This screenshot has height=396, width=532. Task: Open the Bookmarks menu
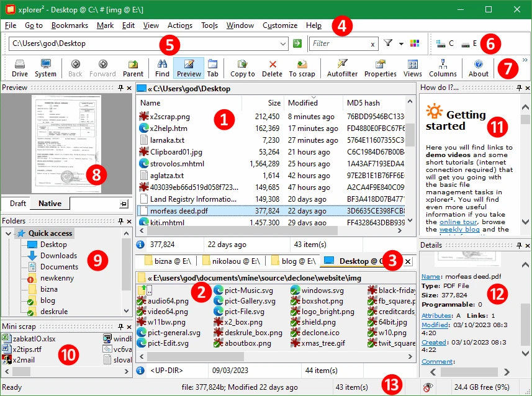point(69,25)
